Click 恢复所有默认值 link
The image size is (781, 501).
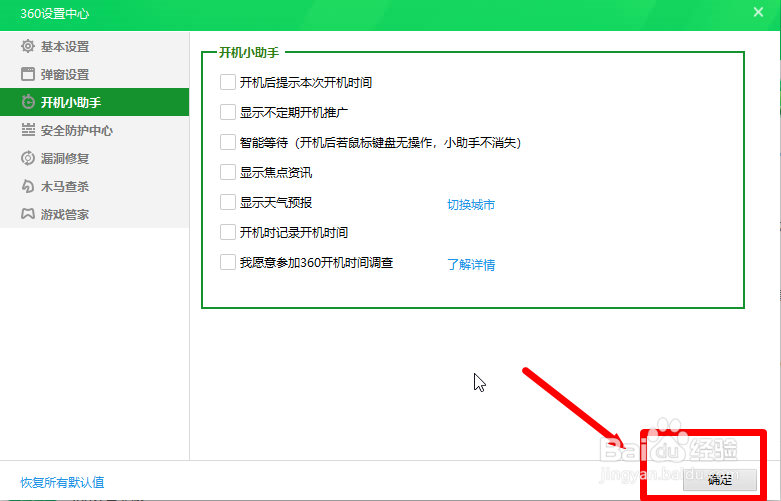click(62, 482)
